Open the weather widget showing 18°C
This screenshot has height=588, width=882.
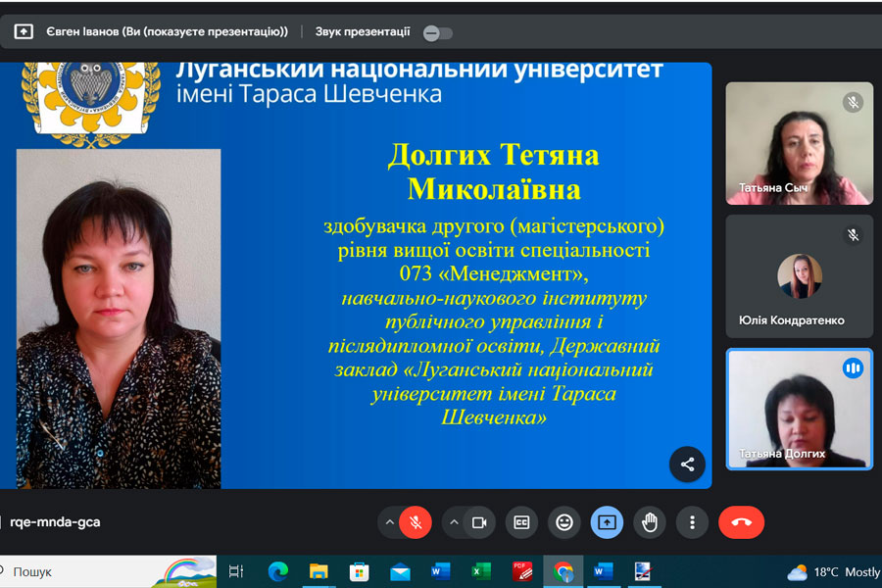[834, 572]
